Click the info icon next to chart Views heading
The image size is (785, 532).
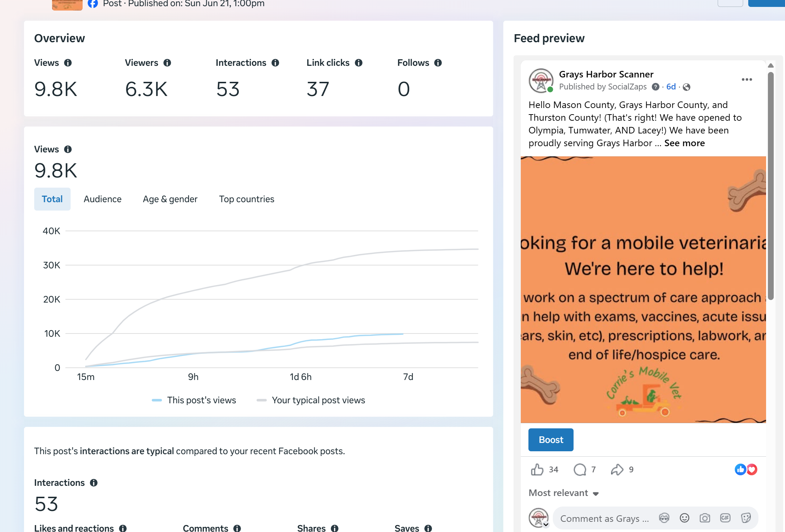tap(68, 149)
